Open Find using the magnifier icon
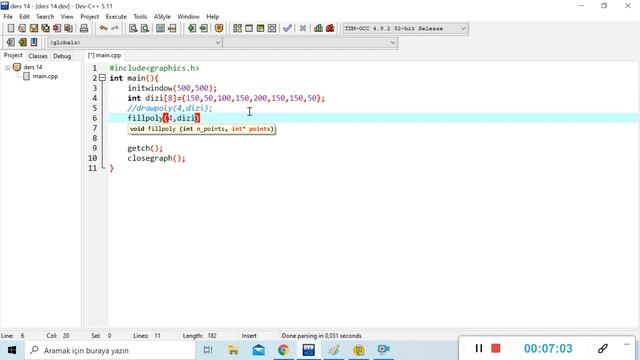This screenshot has width=640, height=360. 133,28
